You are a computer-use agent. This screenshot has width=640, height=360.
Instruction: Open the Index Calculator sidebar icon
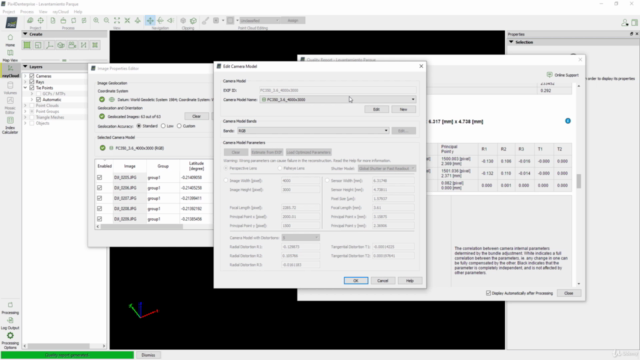tap(10, 125)
